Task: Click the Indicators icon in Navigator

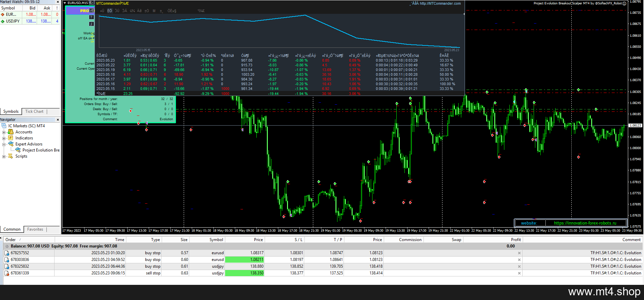Action: 11,138
